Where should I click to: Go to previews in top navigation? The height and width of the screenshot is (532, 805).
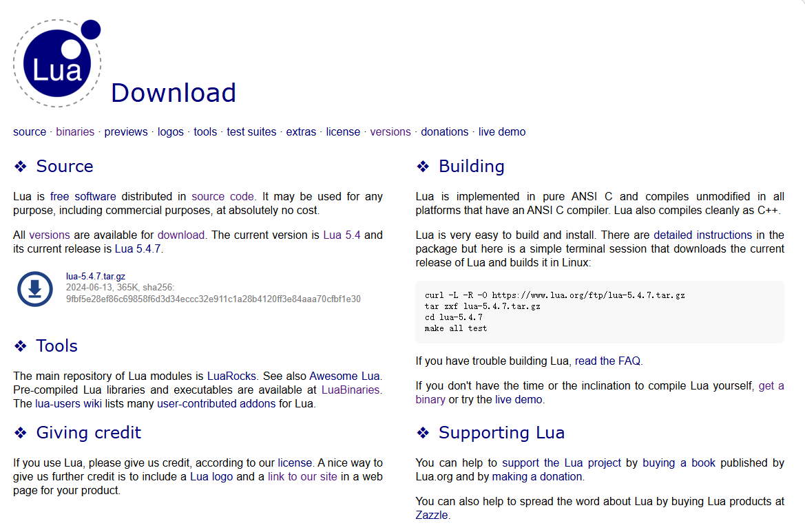[x=126, y=132]
